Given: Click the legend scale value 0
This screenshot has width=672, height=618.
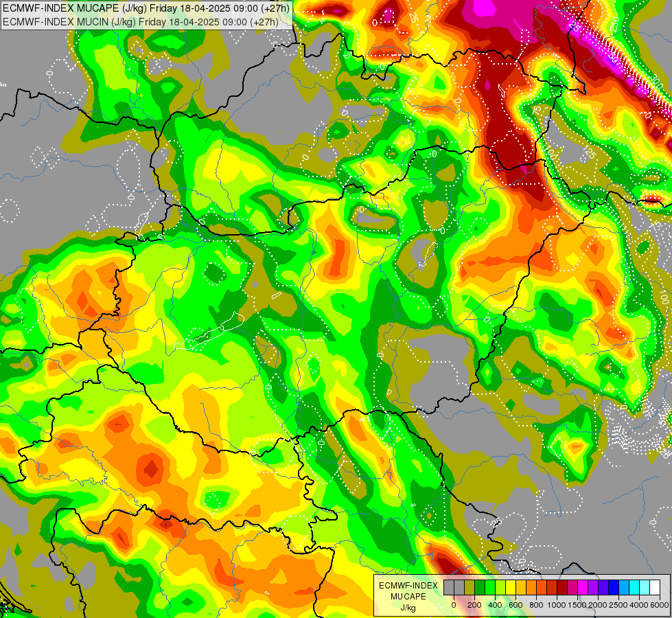Looking at the screenshot, I should 454,605.
